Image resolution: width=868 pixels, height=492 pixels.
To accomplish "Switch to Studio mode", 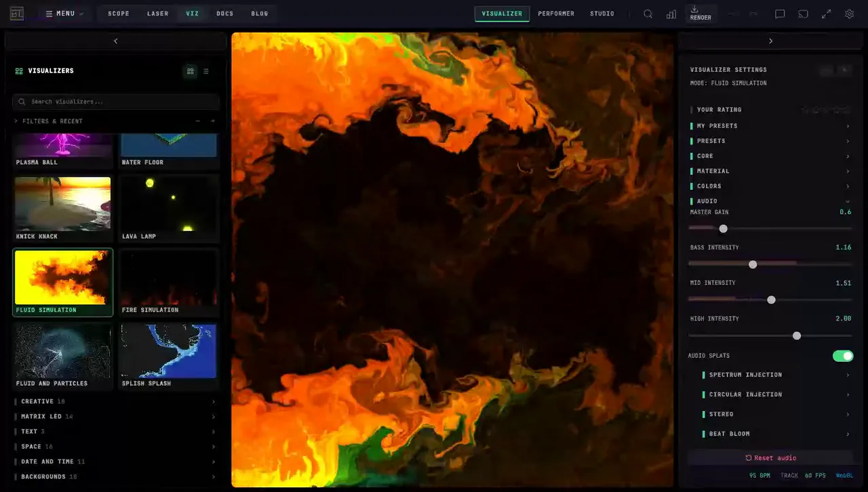I will [x=602, y=14].
